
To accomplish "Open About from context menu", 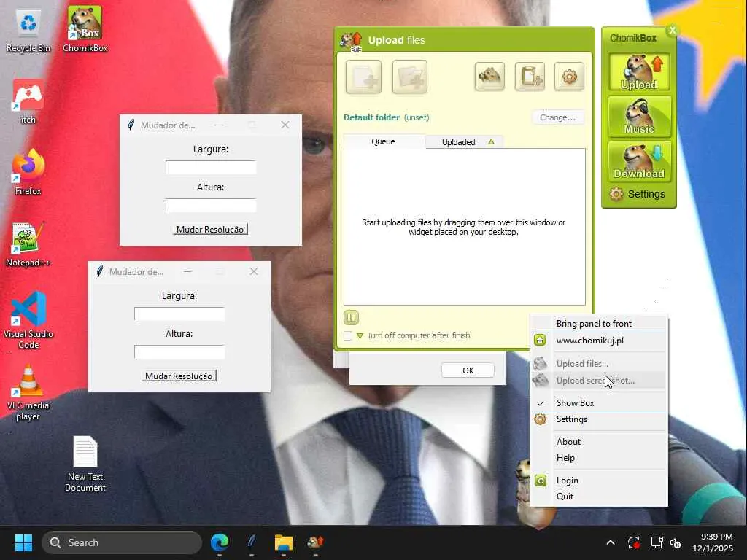I will (x=598, y=441).
